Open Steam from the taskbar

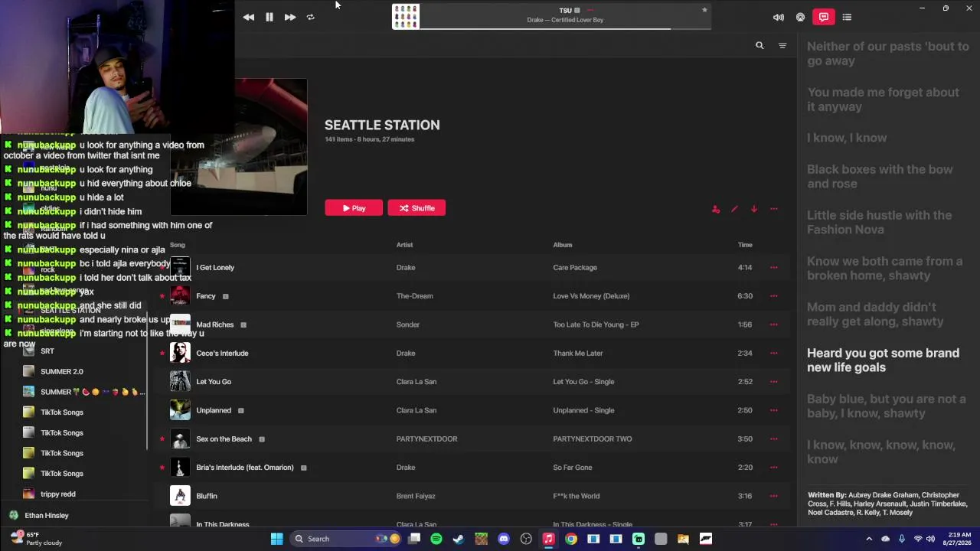(x=459, y=539)
